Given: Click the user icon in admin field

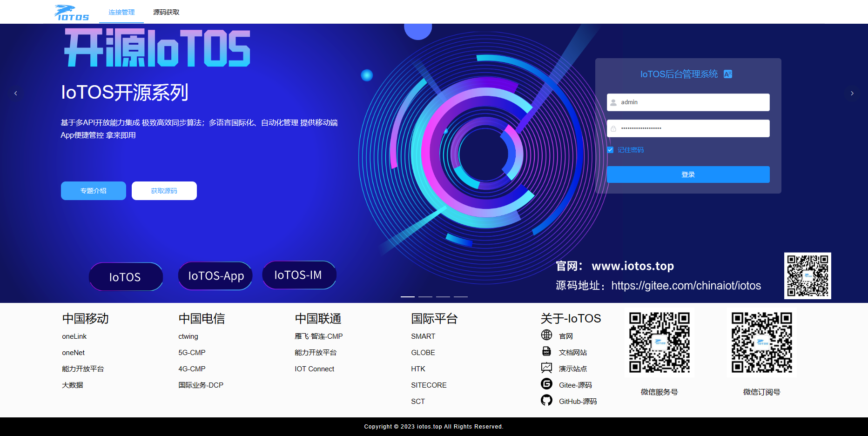Looking at the screenshot, I should [x=613, y=102].
